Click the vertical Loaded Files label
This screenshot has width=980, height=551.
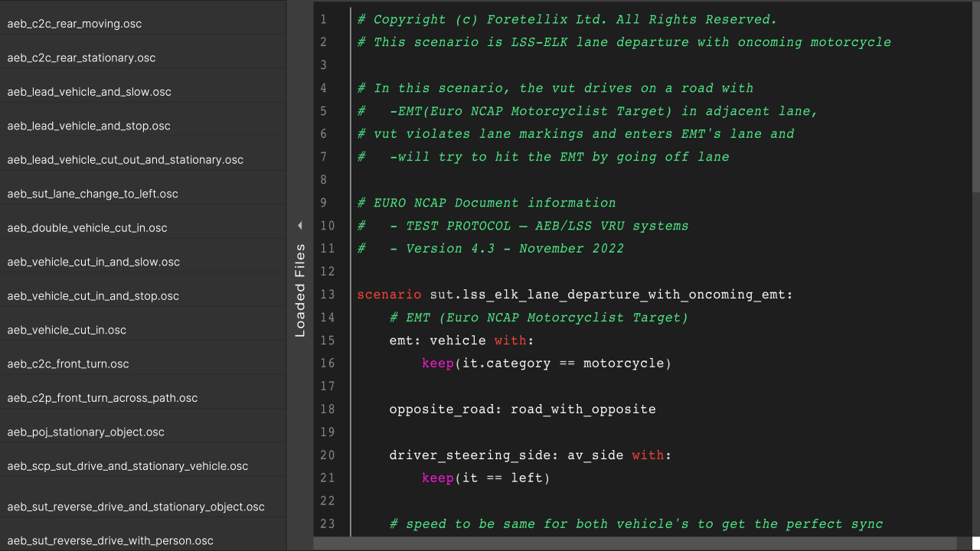(300, 290)
